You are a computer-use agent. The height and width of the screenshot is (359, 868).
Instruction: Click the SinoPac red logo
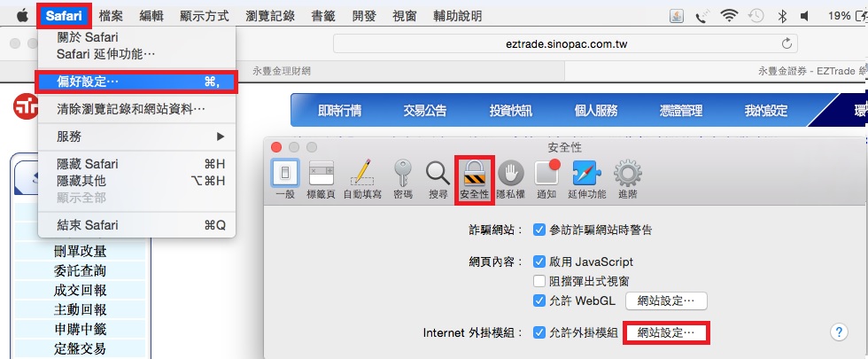click(26, 106)
